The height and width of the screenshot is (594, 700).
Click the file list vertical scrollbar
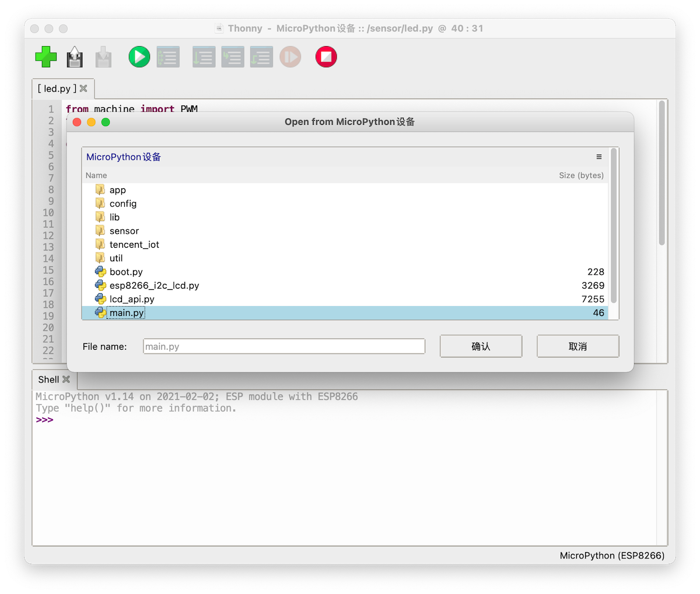pos(614,226)
